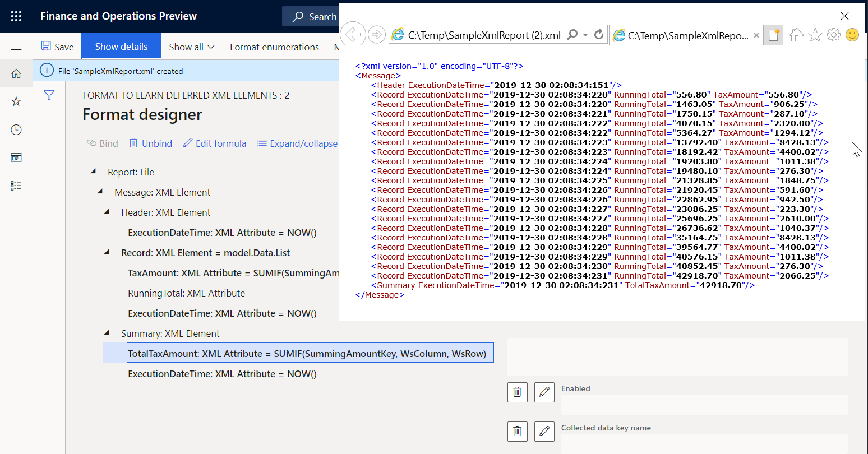This screenshot has height=454, width=868.
Task: Open Recent items via the clock icon
Action: 16,129
